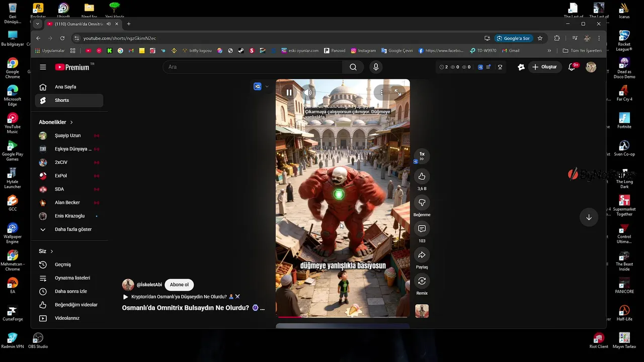This screenshot has width=644, height=362.
Task: Open Chrome tab search dropdown
Action: [x=37, y=24]
